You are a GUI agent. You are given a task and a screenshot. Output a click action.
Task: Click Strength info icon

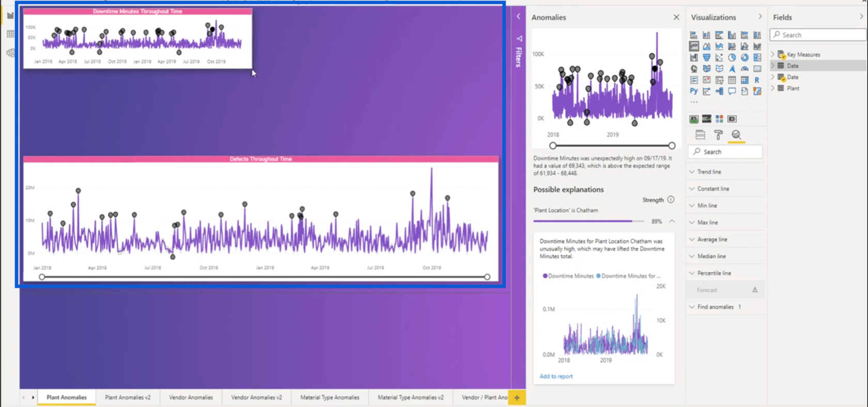coord(671,199)
